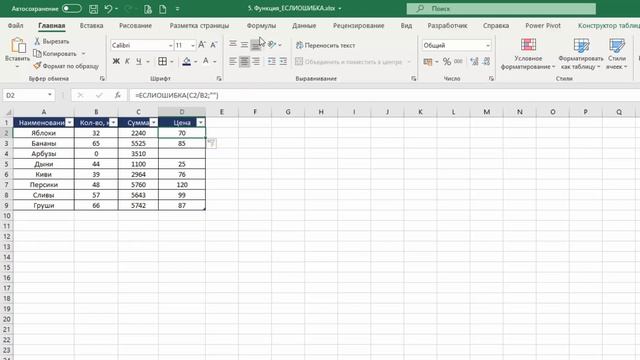This screenshot has height=360, width=640.
Task: Increase font size with larger A icon
Action: (x=202, y=45)
